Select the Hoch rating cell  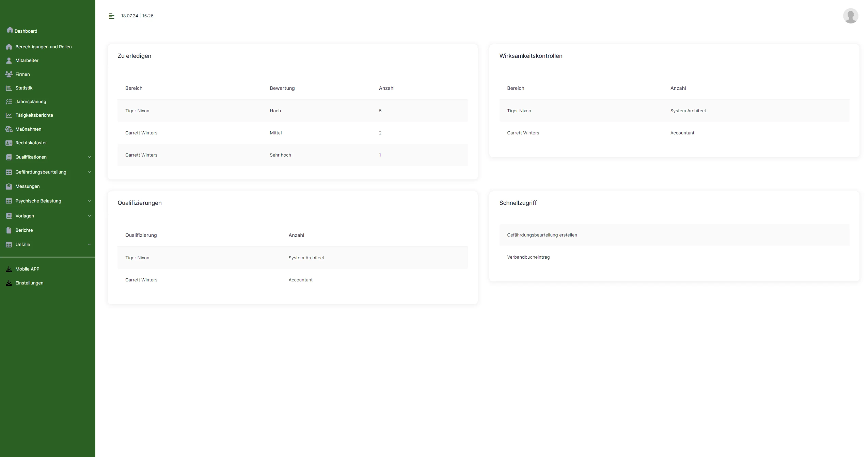(275, 111)
